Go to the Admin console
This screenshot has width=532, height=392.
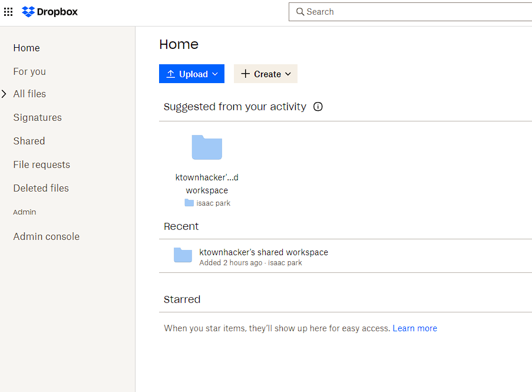click(46, 236)
